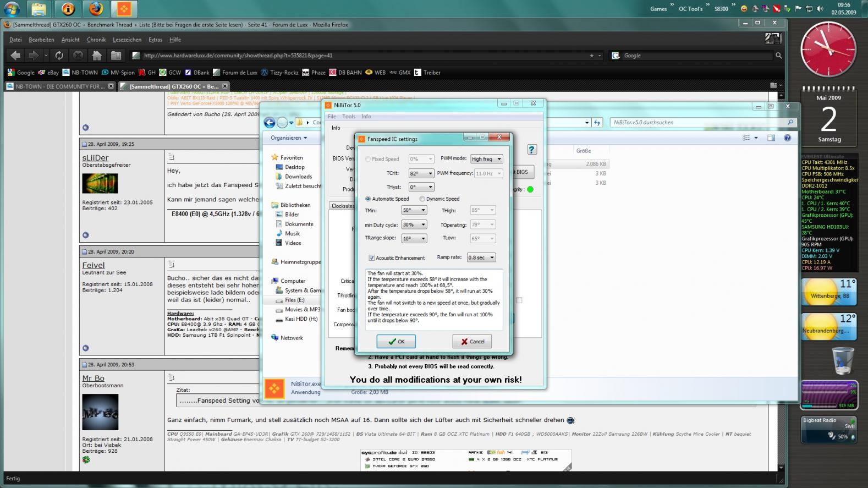Click NiBiTor.exe file icon in details pane

click(274, 388)
